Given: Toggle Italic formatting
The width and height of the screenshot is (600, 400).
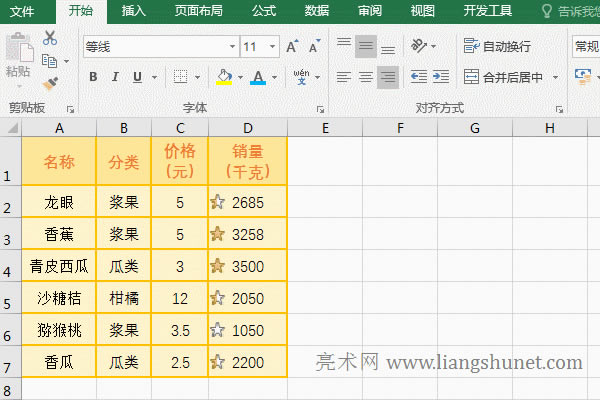Looking at the screenshot, I should [115, 77].
